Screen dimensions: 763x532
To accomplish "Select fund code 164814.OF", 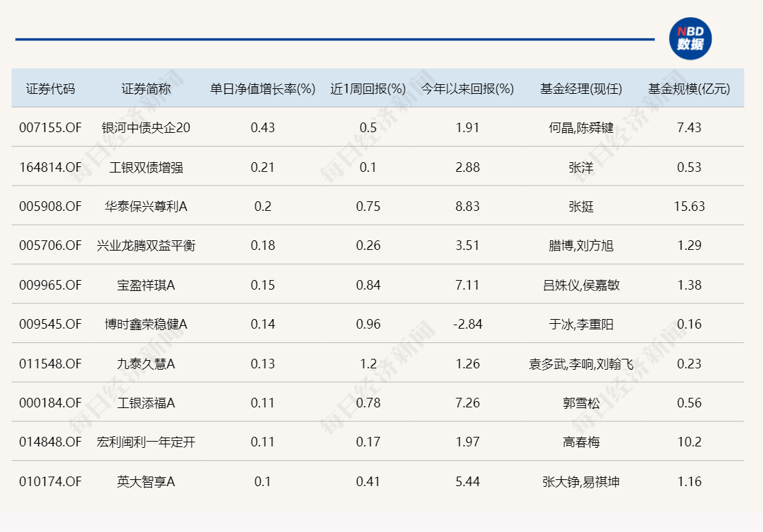I will point(51,167).
